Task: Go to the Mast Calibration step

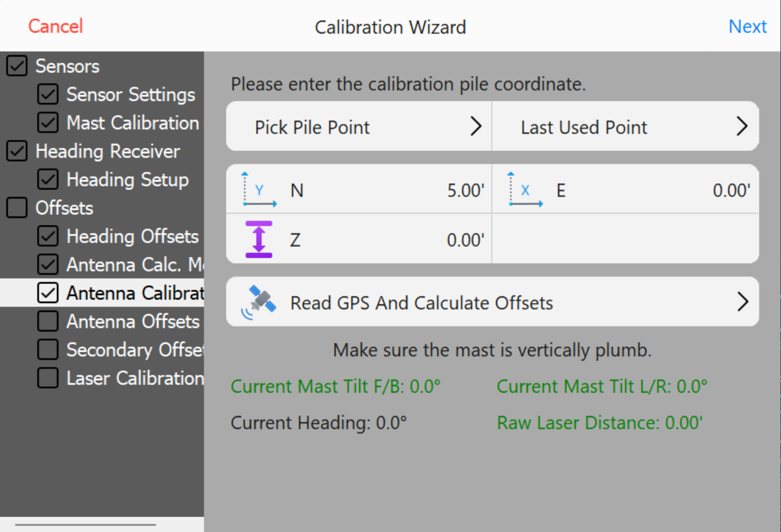Action: click(x=133, y=123)
